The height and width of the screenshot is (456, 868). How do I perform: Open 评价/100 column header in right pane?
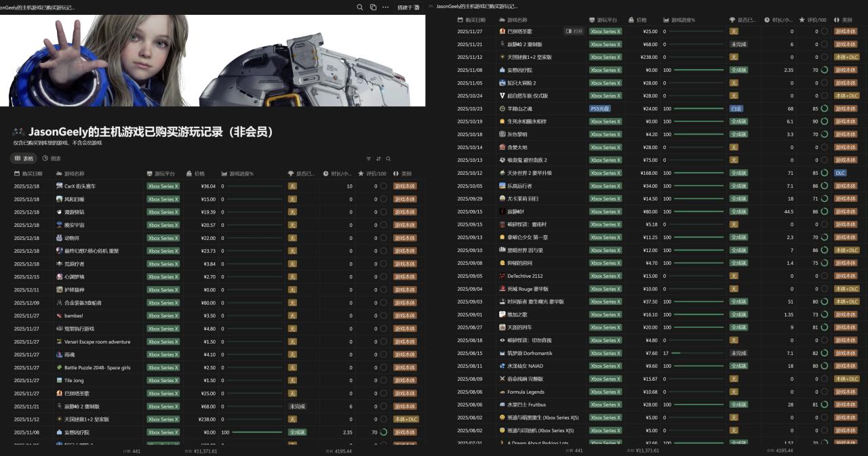[x=813, y=20]
